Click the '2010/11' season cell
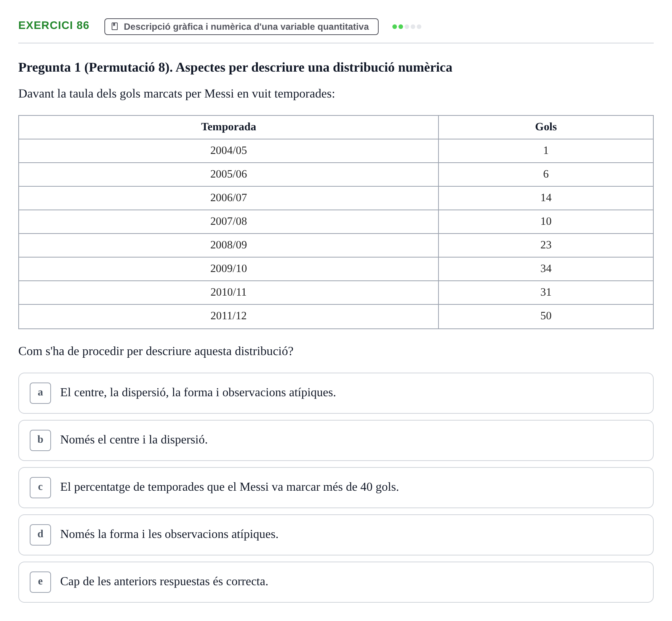Screen dimensions: 672x621 coord(229,293)
